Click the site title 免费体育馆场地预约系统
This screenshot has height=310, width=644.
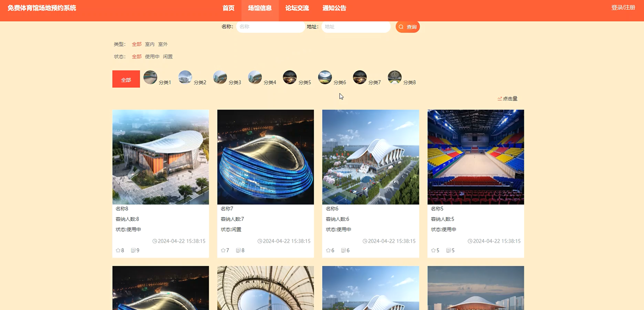pos(42,8)
